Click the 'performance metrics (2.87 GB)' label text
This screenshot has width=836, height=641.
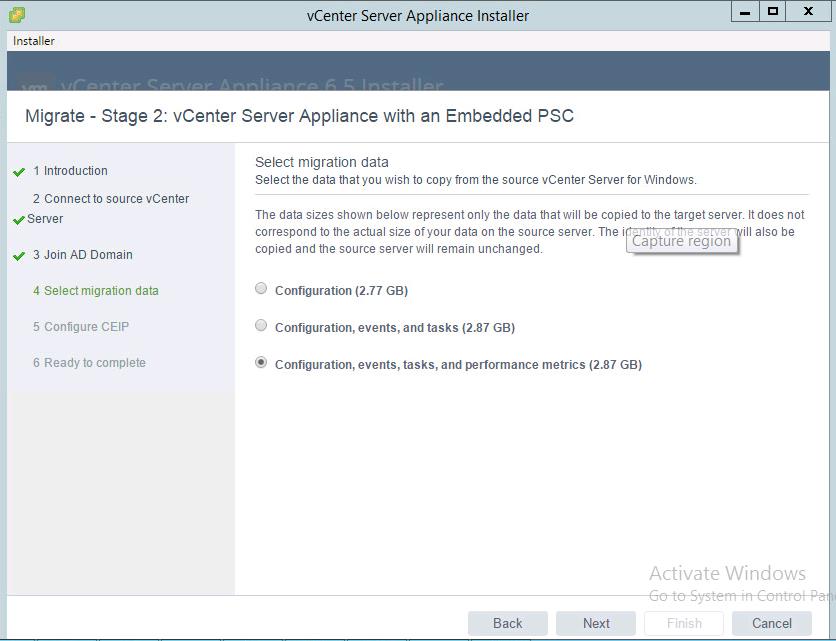459,365
